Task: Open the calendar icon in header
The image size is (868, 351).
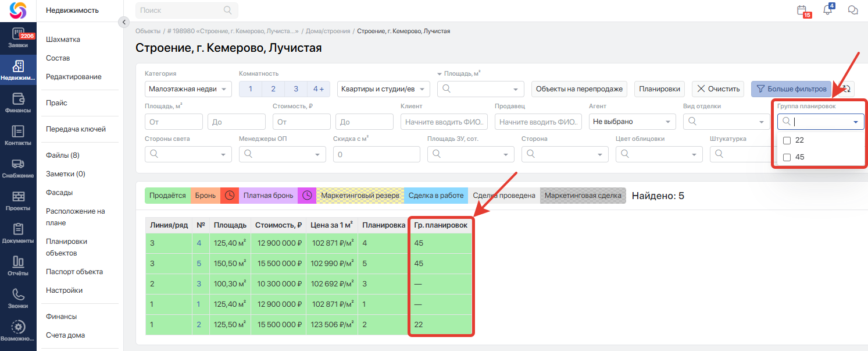Action: (802, 10)
